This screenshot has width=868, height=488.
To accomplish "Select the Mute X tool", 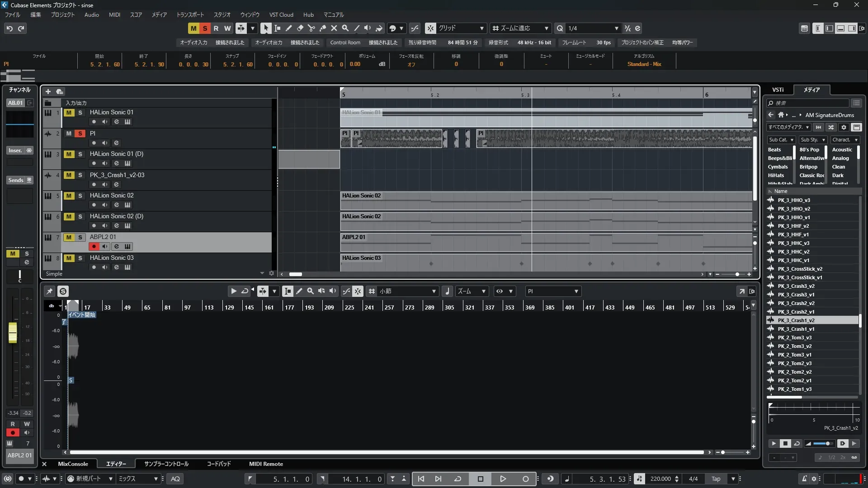I will coord(334,28).
